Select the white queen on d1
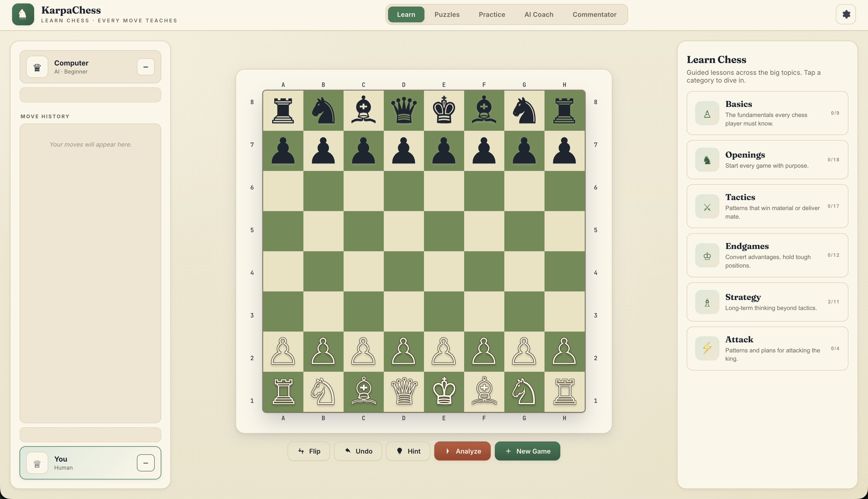Image resolution: width=868 pixels, height=499 pixels. [x=404, y=392]
